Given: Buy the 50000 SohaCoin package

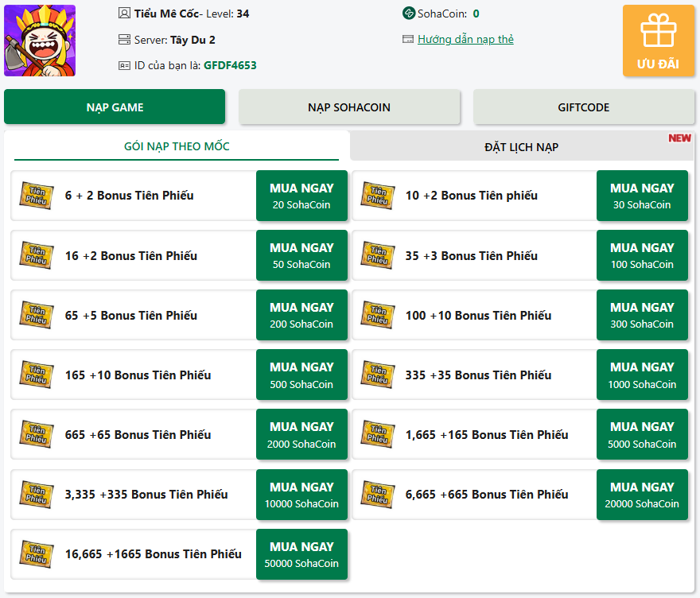Looking at the screenshot, I should [301, 553].
